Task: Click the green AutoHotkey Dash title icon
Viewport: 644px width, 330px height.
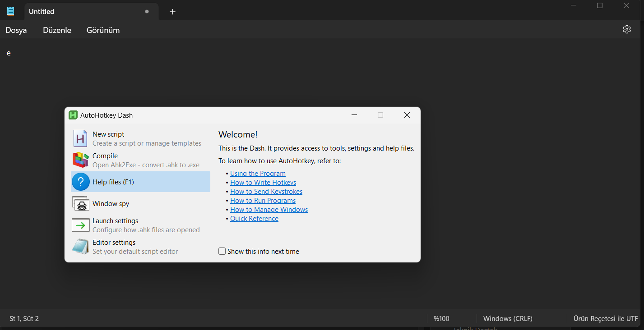Action: click(73, 115)
